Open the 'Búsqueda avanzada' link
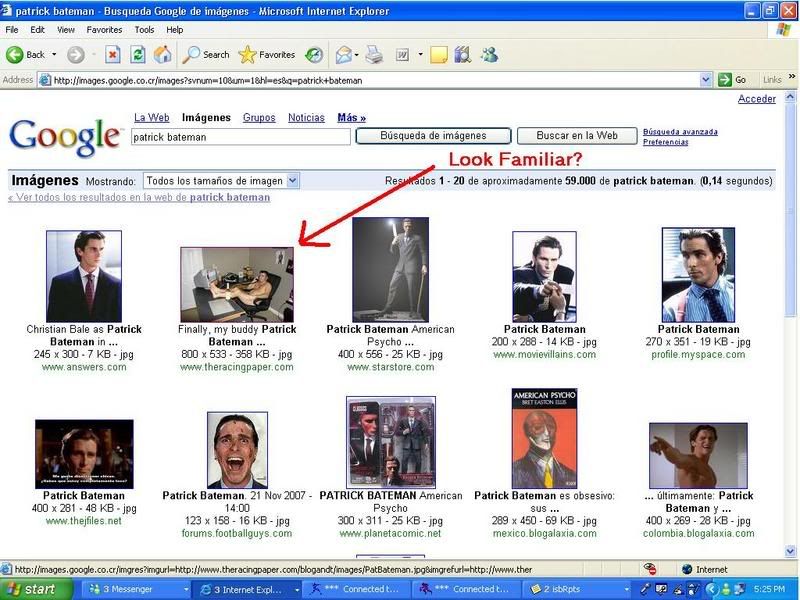Image resolution: width=800 pixels, height=600 pixels. click(x=680, y=132)
